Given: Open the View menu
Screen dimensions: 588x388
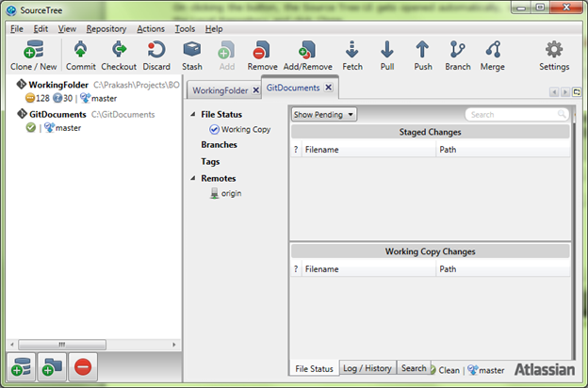Looking at the screenshot, I should click(x=67, y=29).
